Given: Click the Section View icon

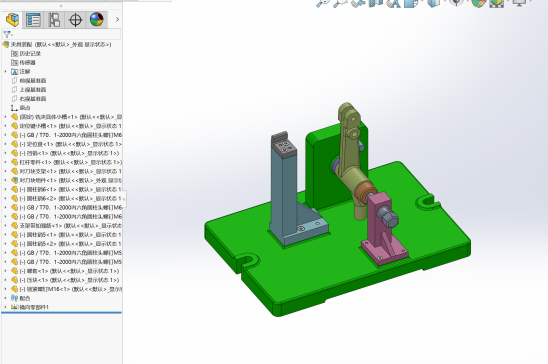Looking at the screenshot, I should click(x=376, y=3).
